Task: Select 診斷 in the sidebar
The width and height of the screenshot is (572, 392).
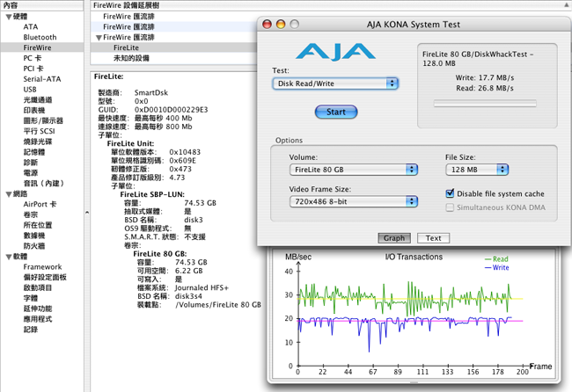Action: click(x=31, y=163)
